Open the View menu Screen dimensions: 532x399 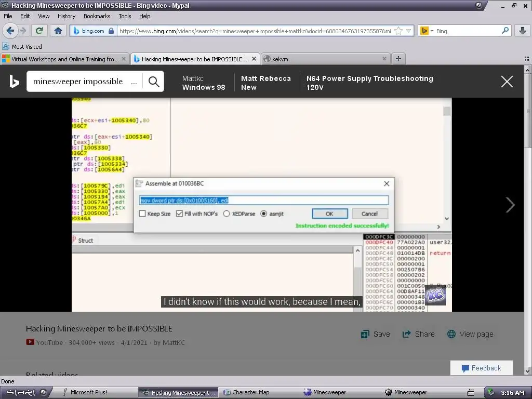[44, 16]
